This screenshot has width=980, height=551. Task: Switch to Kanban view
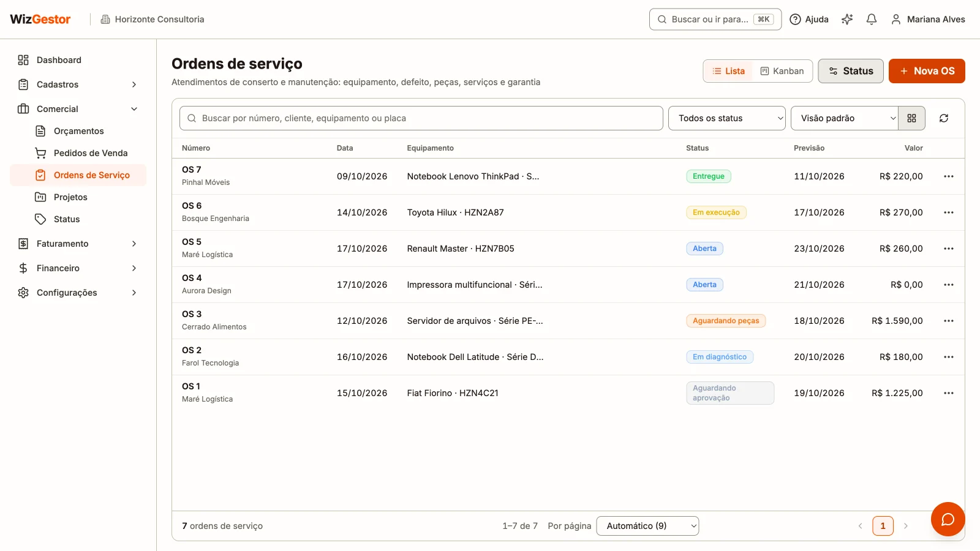point(782,71)
